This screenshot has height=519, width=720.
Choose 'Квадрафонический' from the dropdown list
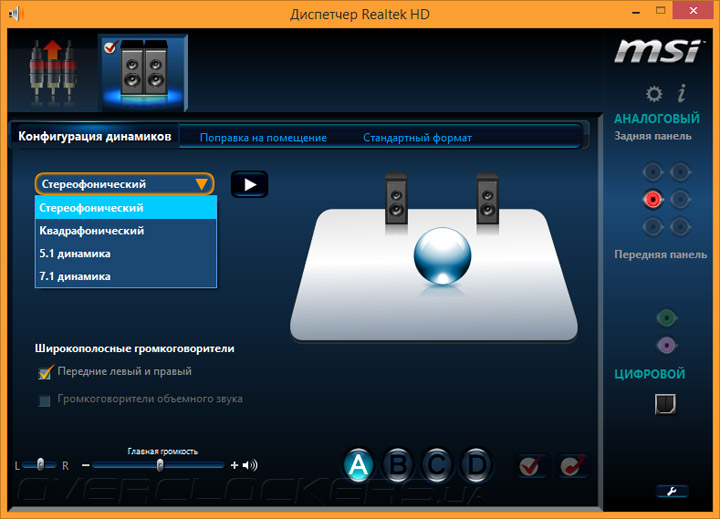point(126,231)
